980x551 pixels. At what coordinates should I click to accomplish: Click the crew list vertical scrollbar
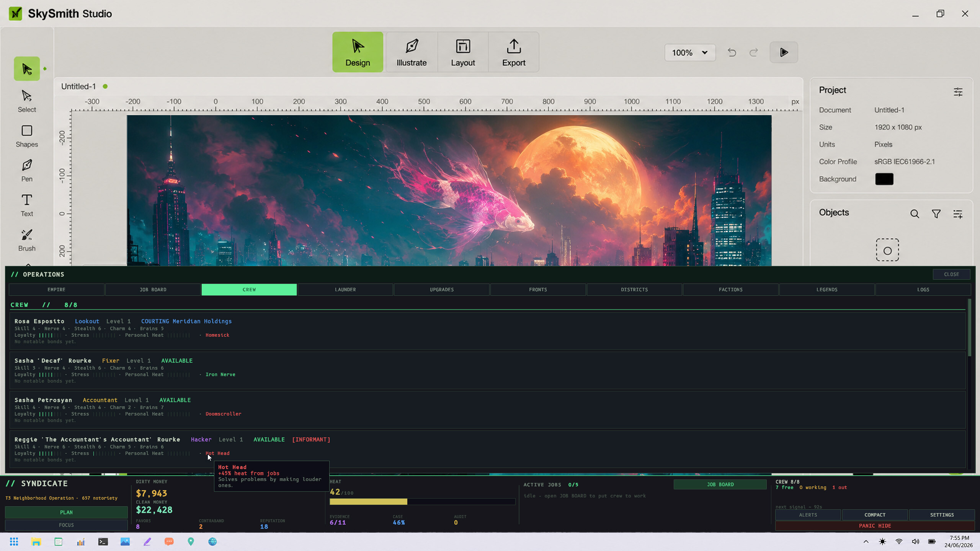969,328
